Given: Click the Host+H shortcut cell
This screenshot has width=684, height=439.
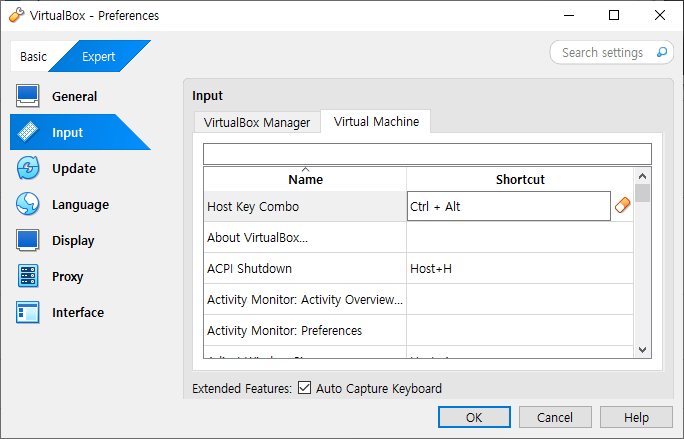Looking at the screenshot, I should click(x=520, y=268).
